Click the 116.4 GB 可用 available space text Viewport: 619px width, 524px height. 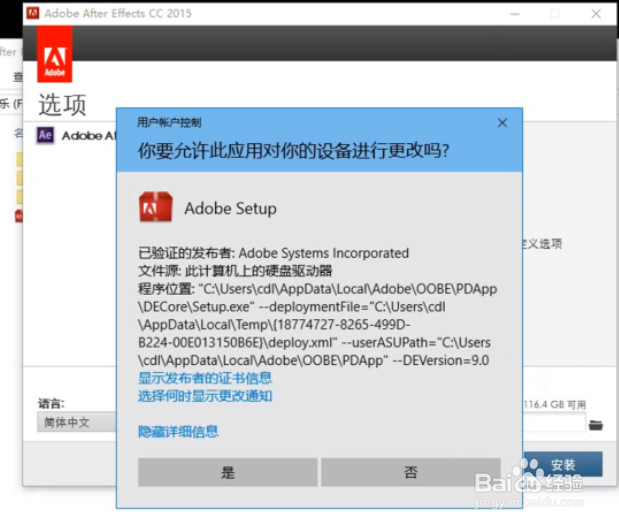554,405
